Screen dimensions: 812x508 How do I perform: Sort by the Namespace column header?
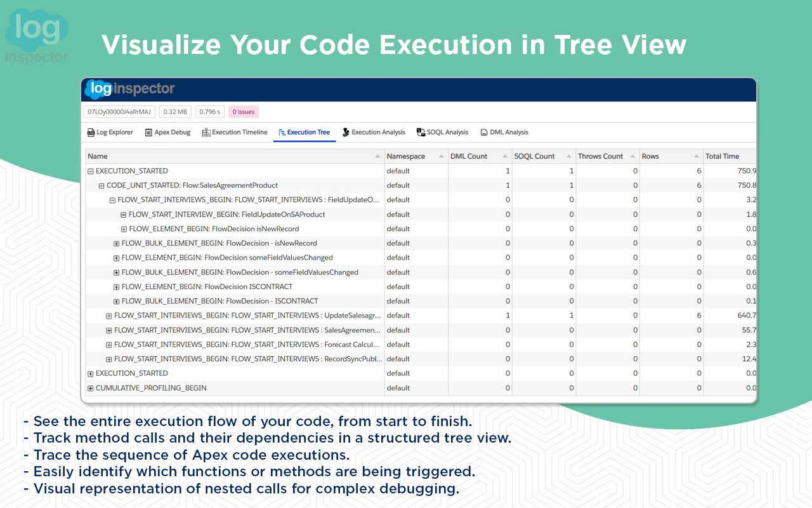pos(416,156)
